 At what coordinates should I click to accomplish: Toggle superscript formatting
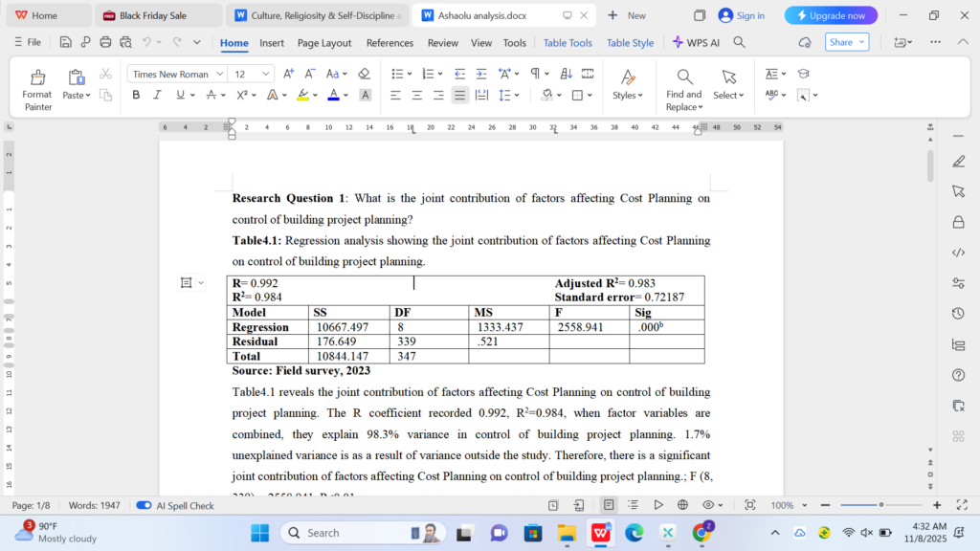tap(242, 95)
